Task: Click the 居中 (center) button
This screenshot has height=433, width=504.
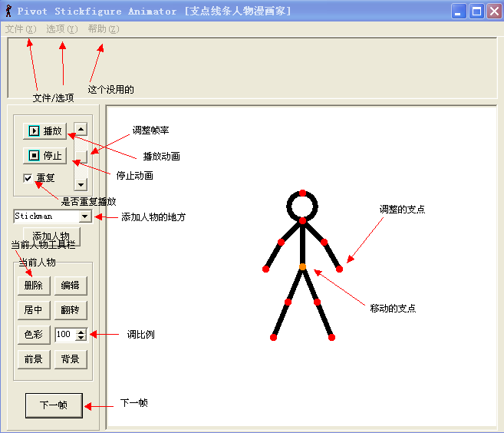Action: coord(34,310)
